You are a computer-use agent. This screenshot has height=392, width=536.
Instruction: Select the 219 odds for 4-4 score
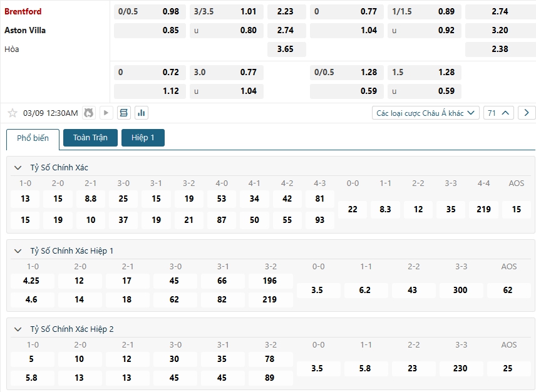tap(483, 209)
